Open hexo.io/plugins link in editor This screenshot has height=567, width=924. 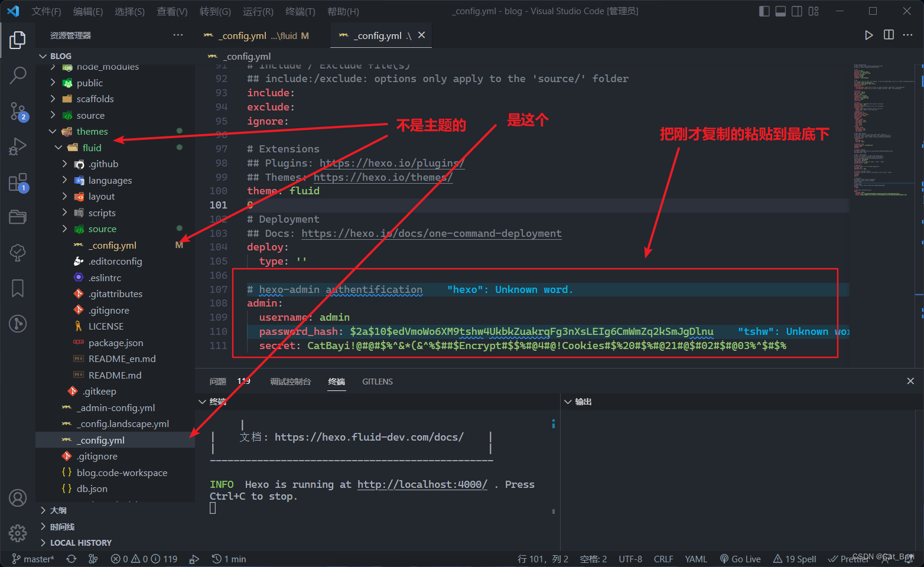pos(392,163)
